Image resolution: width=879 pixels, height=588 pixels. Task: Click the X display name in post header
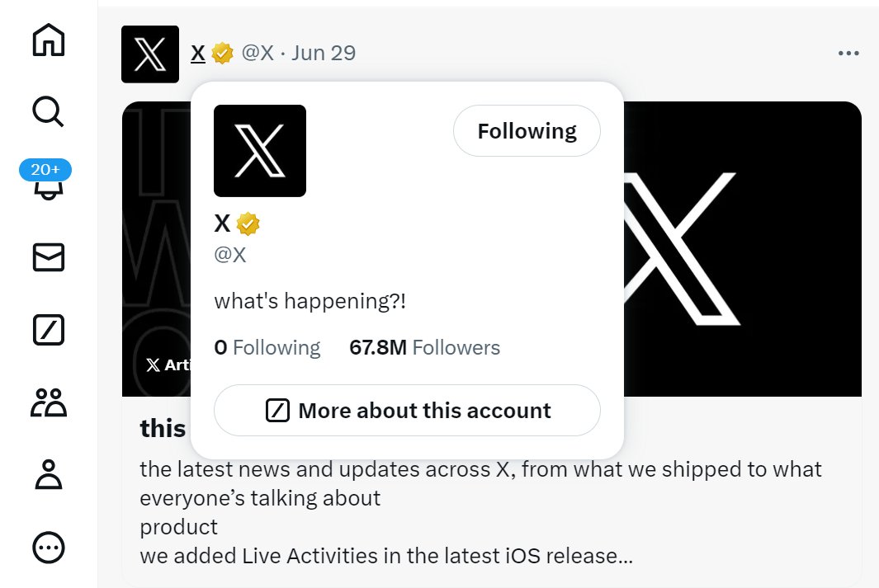198,54
